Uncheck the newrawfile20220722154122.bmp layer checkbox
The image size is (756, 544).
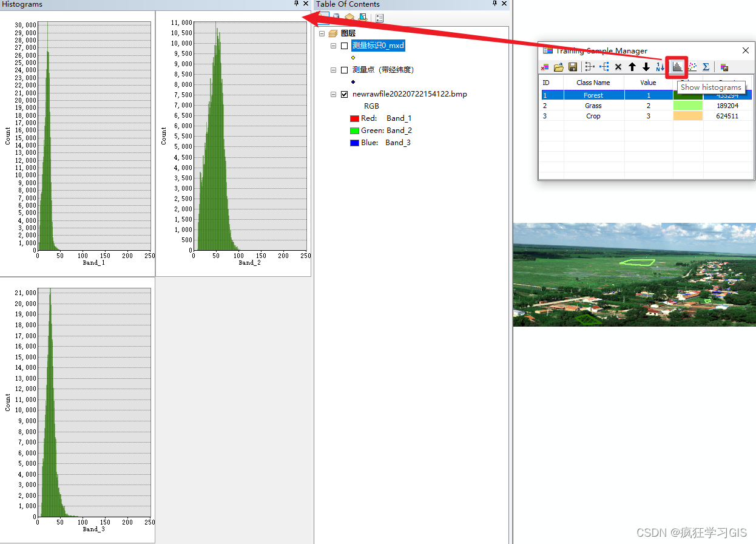tap(345, 94)
